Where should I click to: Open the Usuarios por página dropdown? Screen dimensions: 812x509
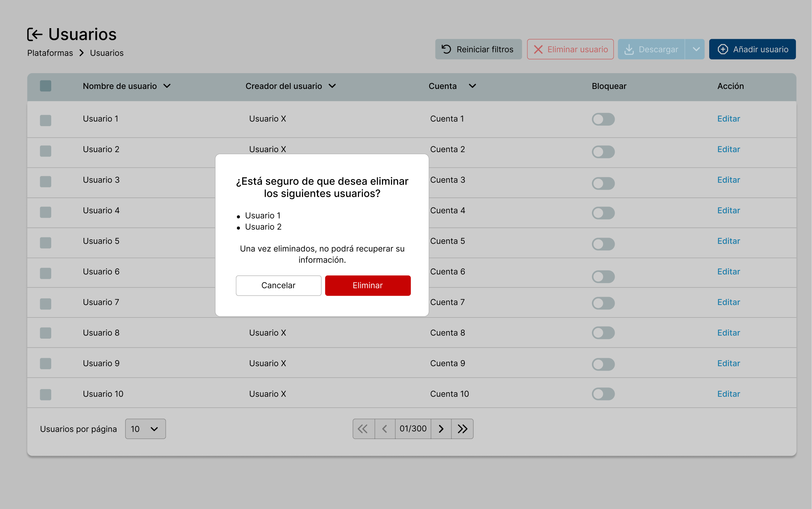point(145,429)
